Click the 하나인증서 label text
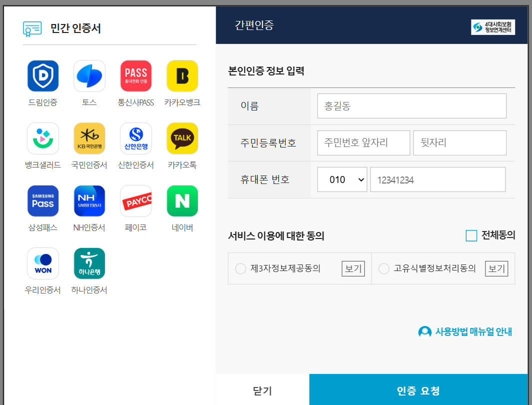The width and height of the screenshot is (532, 405). pos(89,290)
